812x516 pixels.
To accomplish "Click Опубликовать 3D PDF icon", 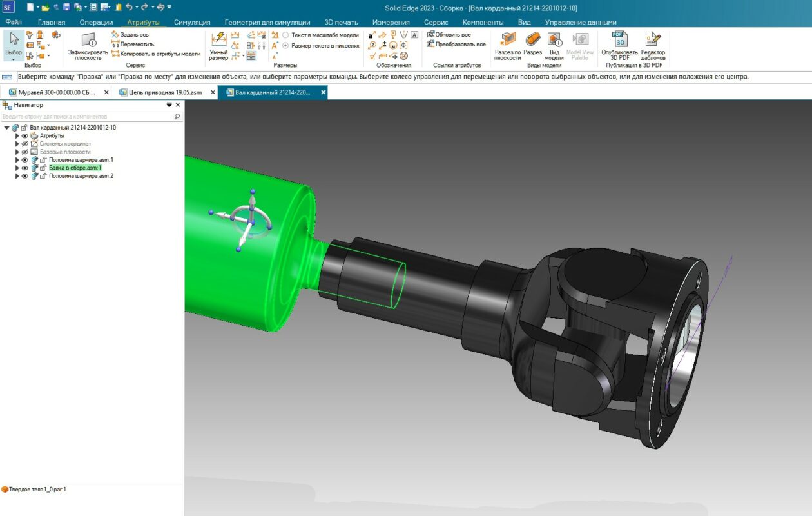I will [619, 46].
